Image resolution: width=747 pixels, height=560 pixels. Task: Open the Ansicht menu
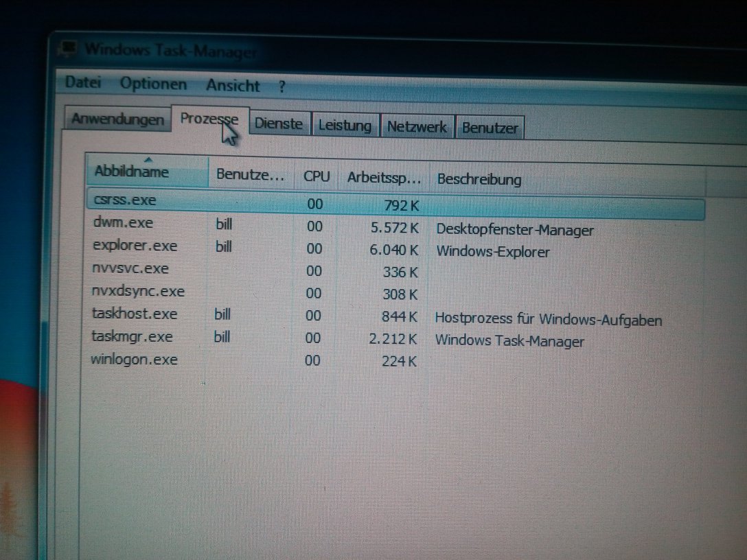coord(233,86)
